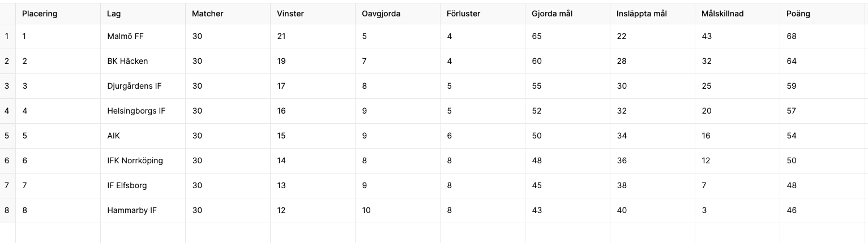Click the Insläppta mål column header
This screenshot has width=868, height=243.
[x=652, y=14]
